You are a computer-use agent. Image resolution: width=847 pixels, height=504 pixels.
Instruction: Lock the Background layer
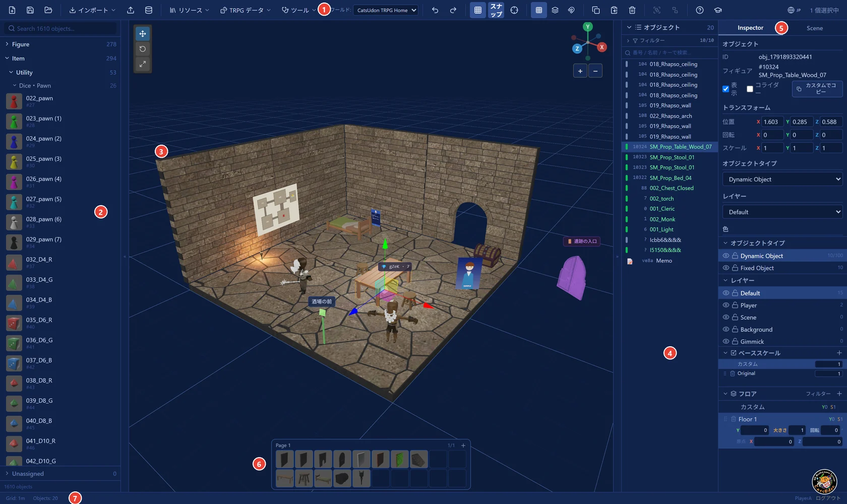pyautogui.click(x=735, y=329)
